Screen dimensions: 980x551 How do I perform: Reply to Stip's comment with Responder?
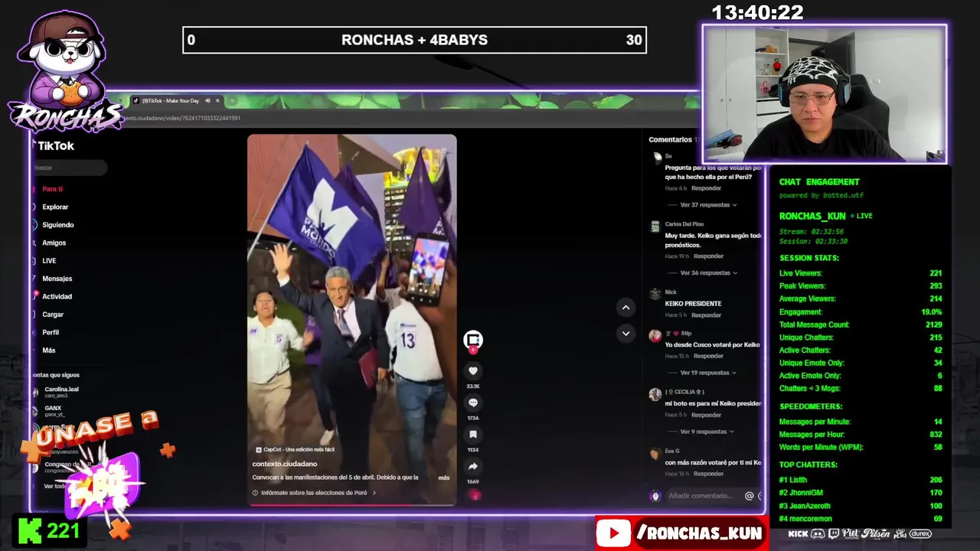[708, 356]
